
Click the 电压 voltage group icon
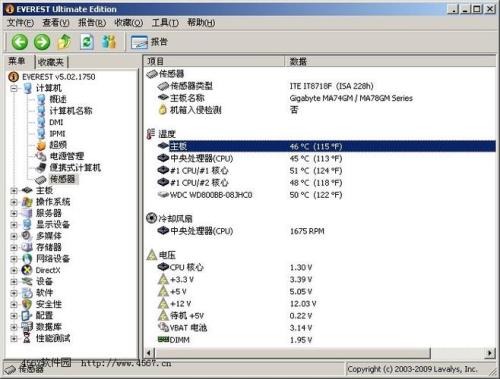click(x=152, y=255)
